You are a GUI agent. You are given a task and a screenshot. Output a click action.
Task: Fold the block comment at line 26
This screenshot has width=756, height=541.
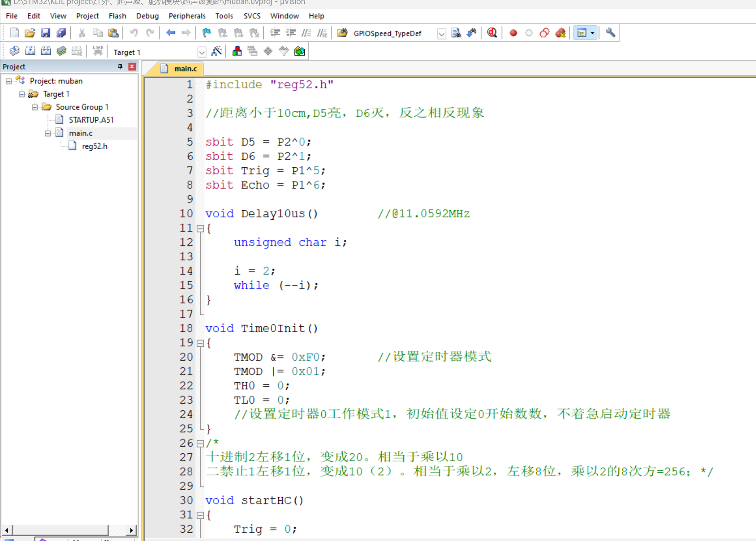coord(200,444)
